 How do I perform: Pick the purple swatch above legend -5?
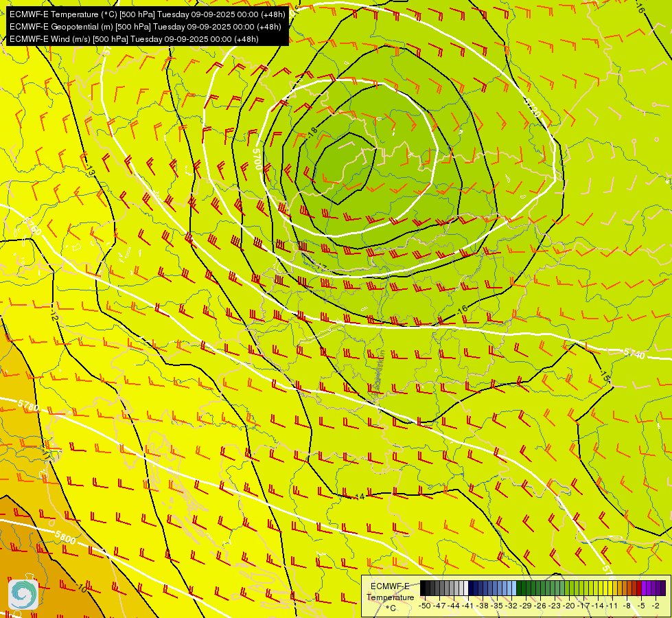(x=644, y=588)
